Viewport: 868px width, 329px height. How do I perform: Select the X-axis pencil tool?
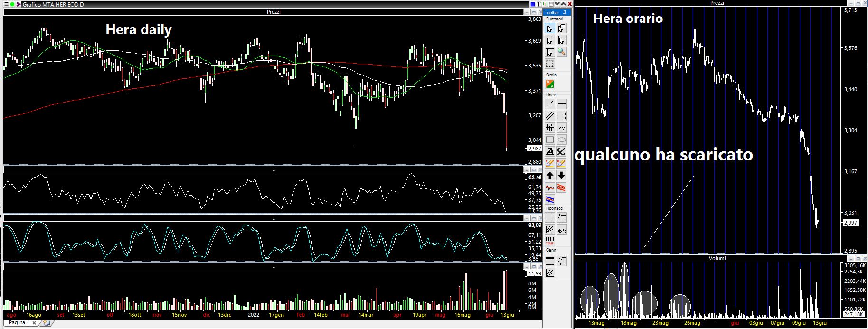pos(561,163)
